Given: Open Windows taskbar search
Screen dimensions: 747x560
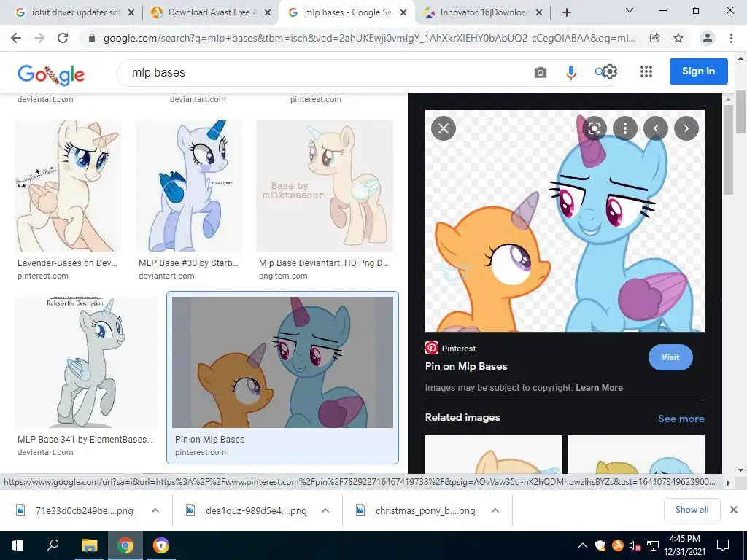Looking at the screenshot, I should click(53, 545).
